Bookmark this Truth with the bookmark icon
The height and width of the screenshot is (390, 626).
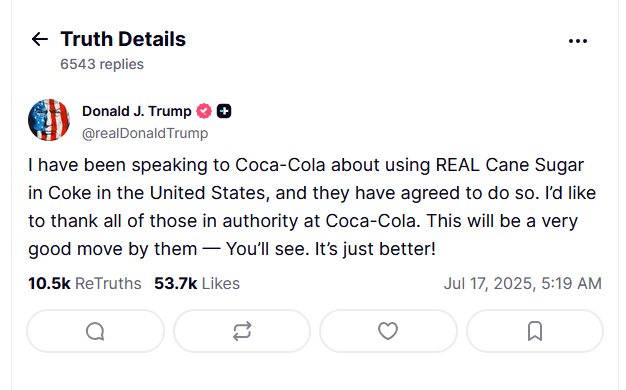pyautogui.click(x=535, y=331)
